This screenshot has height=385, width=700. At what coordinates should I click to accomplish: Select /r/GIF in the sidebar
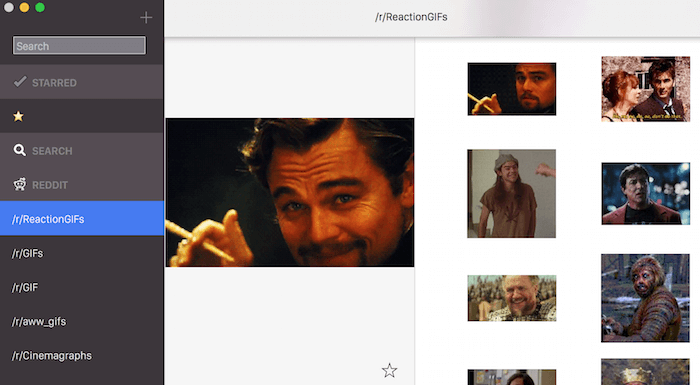pos(82,287)
